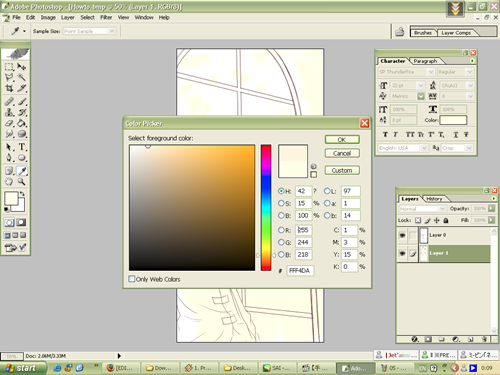Enable Only Web Colors checkbox
Viewport: 500px width, 375px height.
pyautogui.click(x=132, y=279)
